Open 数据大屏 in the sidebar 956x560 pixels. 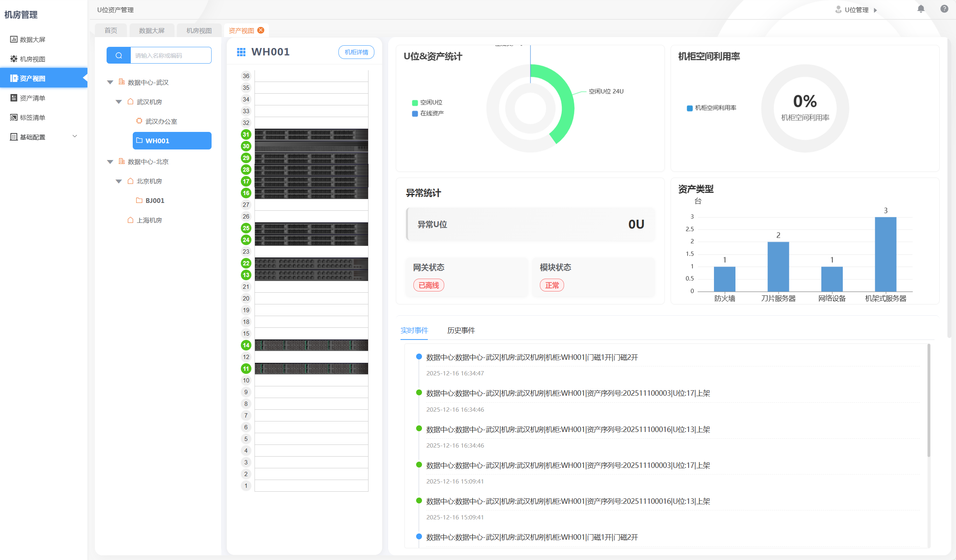pyautogui.click(x=32, y=39)
